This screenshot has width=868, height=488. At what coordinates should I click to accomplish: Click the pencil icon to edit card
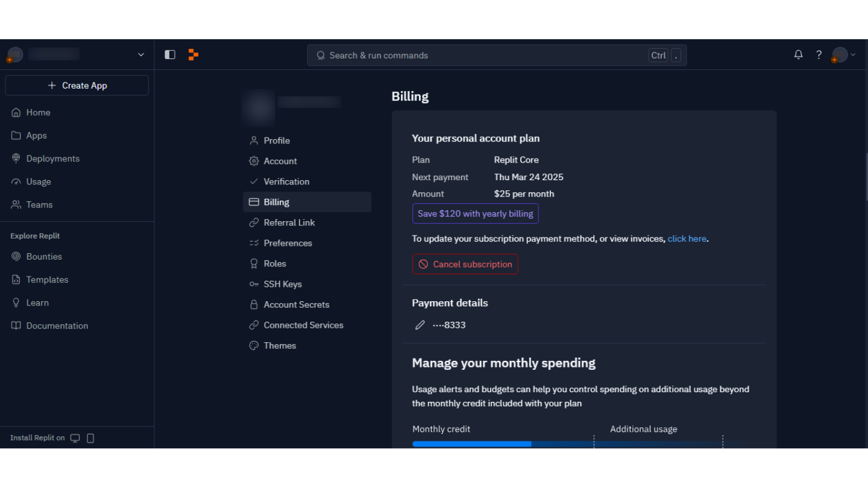[420, 325]
